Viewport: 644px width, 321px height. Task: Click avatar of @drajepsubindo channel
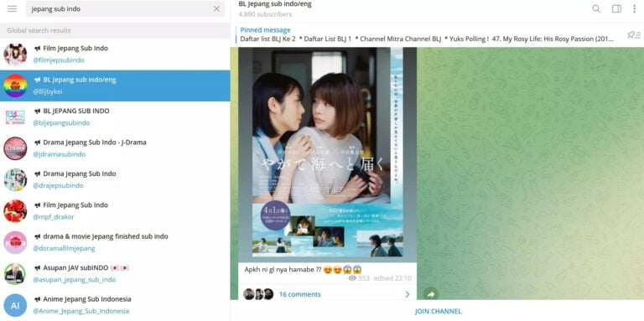(x=15, y=180)
